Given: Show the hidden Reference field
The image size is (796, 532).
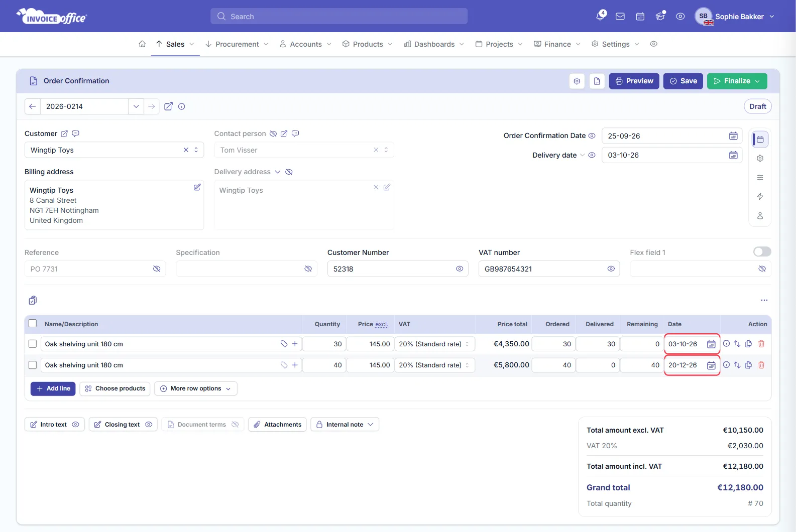Looking at the screenshot, I should click(x=157, y=269).
